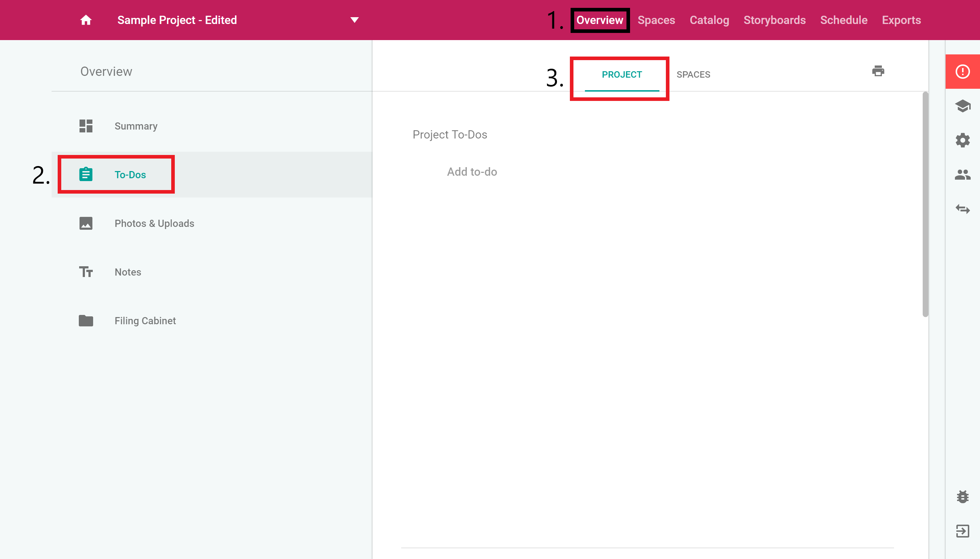Click the Project To-Dos heading

coord(450,134)
